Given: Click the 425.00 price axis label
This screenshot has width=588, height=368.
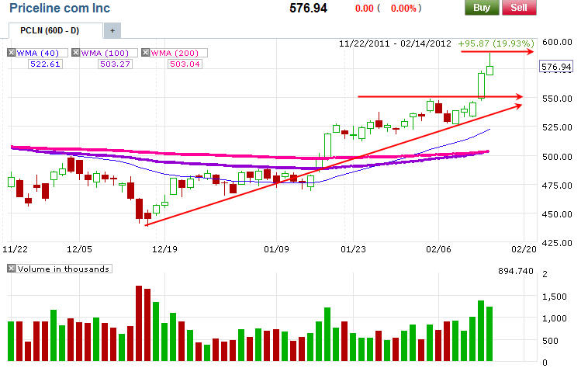Looking at the screenshot, I should pyautogui.click(x=557, y=243).
